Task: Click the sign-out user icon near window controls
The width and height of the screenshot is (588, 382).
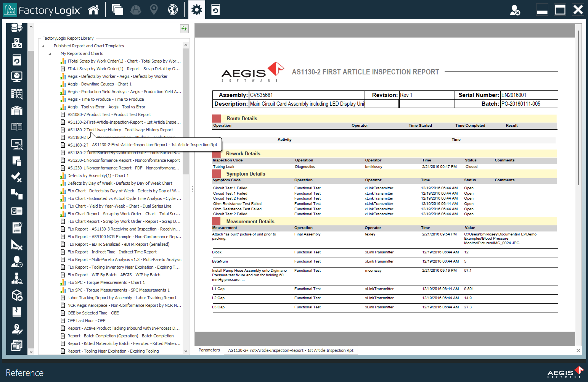Action: click(516, 10)
